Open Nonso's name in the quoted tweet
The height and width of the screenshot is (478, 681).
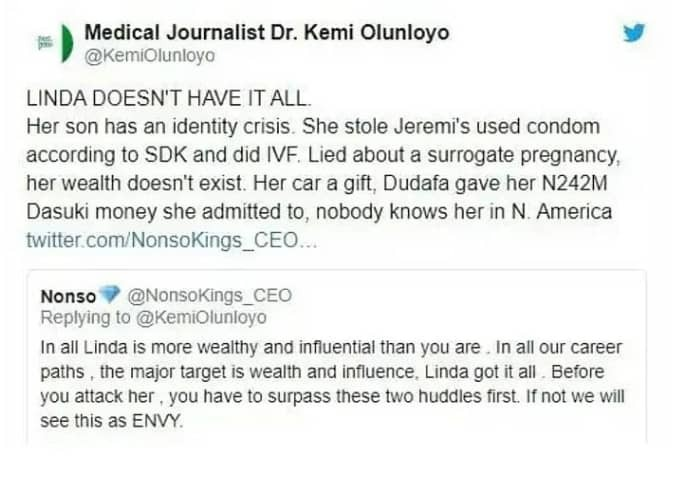pos(68,297)
